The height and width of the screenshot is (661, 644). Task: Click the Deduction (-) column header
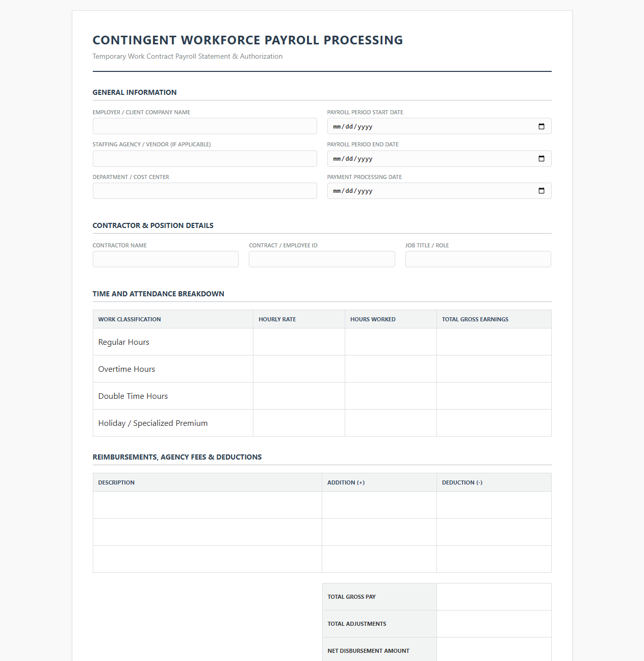click(x=462, y=482)
